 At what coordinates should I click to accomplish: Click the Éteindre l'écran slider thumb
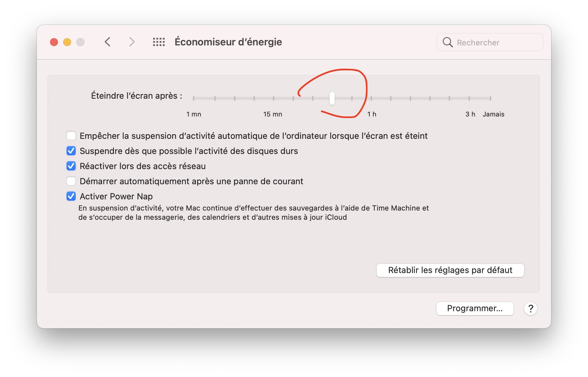pyautogui.click(x=332, y=98)
